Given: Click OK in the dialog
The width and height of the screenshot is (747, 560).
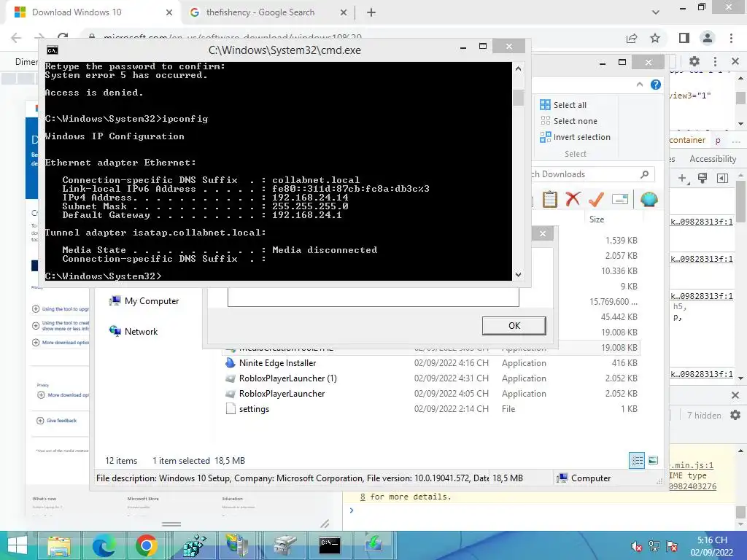Looking at the screenshot, I should [514, 326].
